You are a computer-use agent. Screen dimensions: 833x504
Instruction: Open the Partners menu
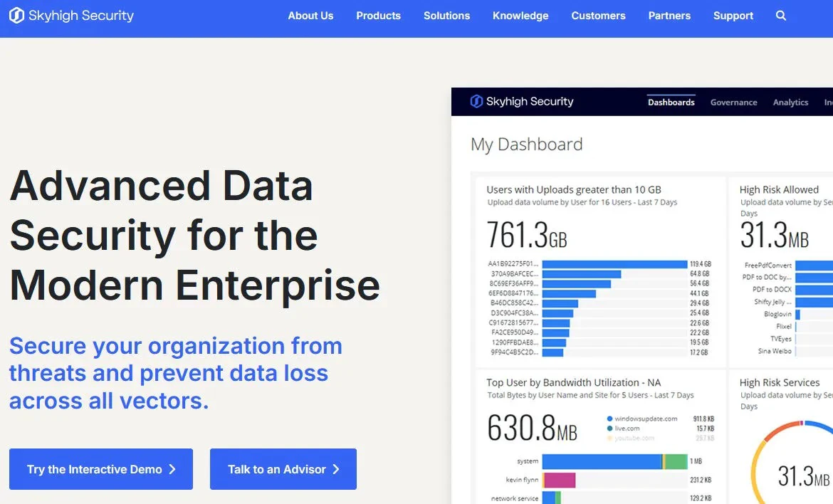click(669, 16)
